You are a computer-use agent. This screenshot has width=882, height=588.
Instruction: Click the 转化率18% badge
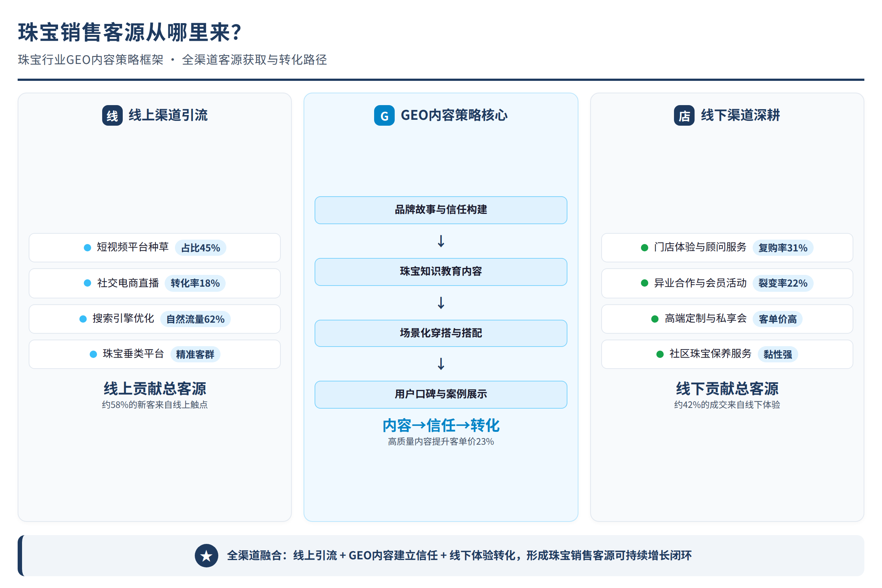195,283
